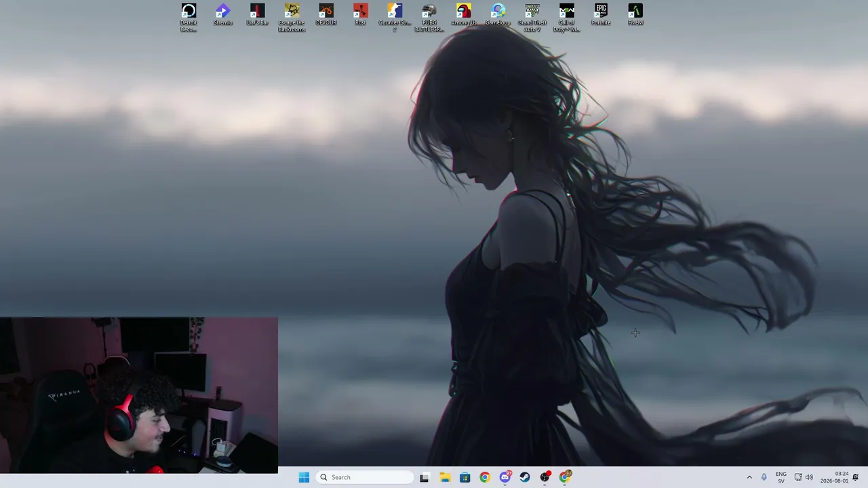Select the Detroit: Become Human desktop shortcut

189,18
